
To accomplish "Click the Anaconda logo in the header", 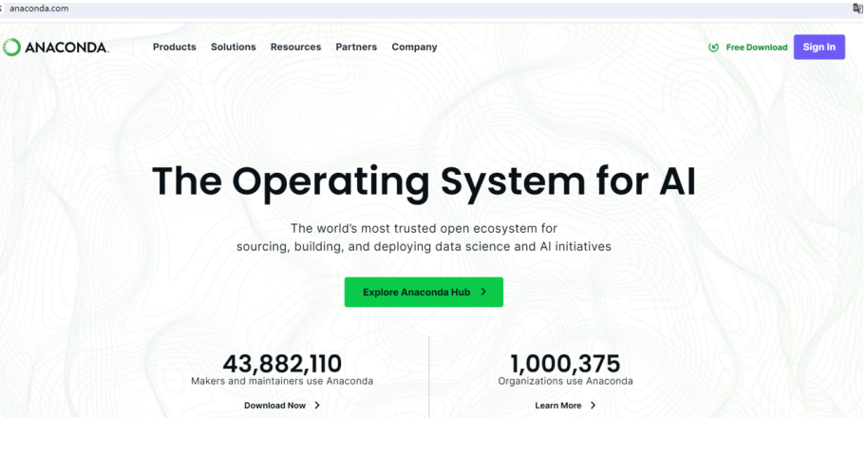I will (x=55, y=47).
